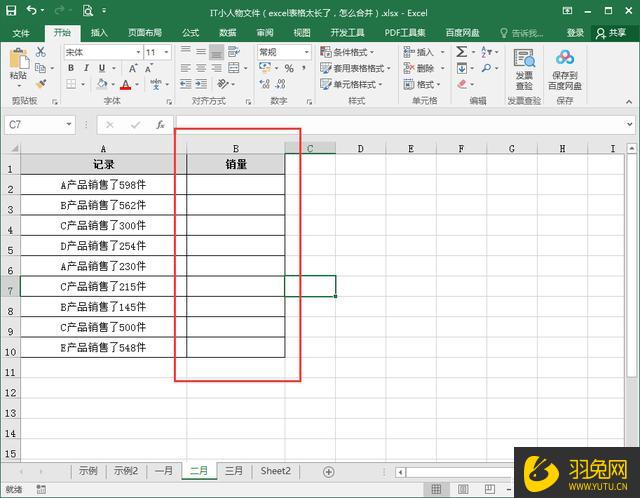Screen dimensions: 640x498
Task: Switch to 数据 Data tab
Action: (228, 33)
